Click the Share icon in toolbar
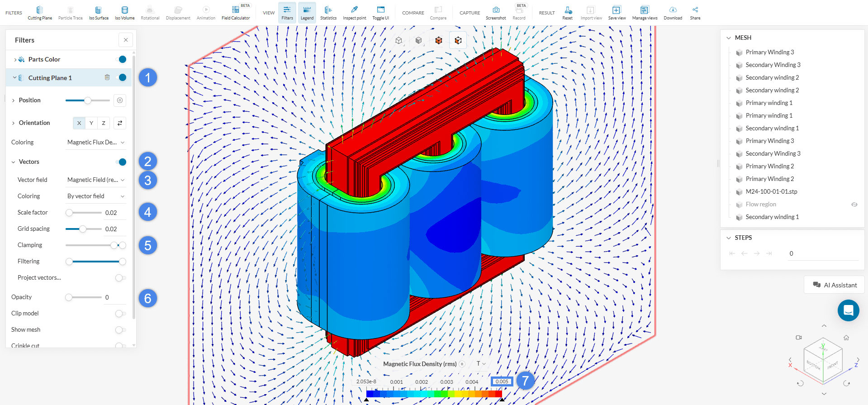Viewport: 868px width, 405px height. (695, 13)
